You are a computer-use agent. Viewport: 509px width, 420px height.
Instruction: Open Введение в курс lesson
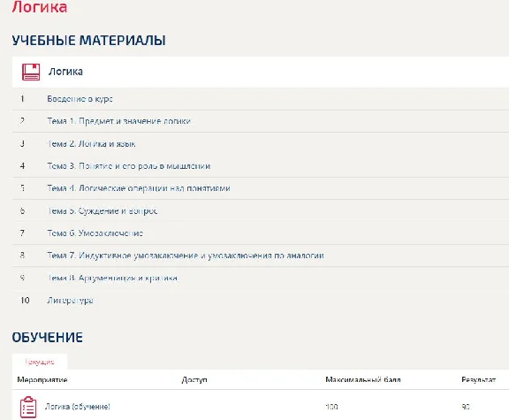[80, 99]
